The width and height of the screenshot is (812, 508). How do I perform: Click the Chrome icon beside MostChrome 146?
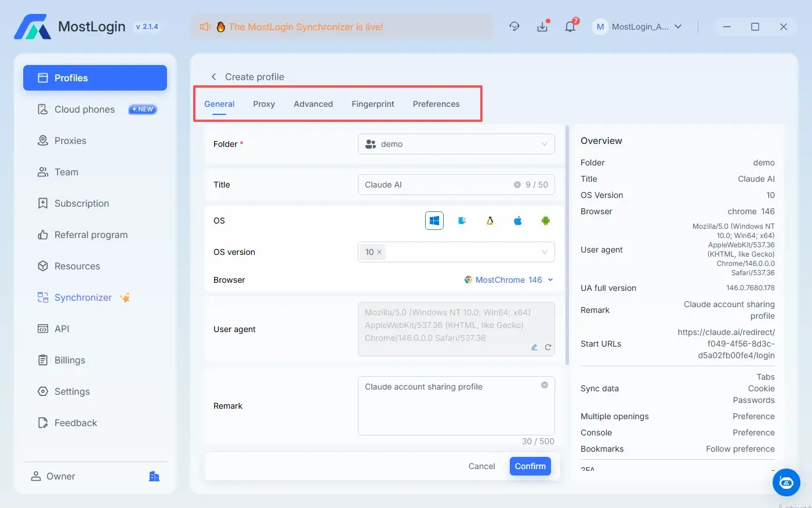tap(468, 280)
